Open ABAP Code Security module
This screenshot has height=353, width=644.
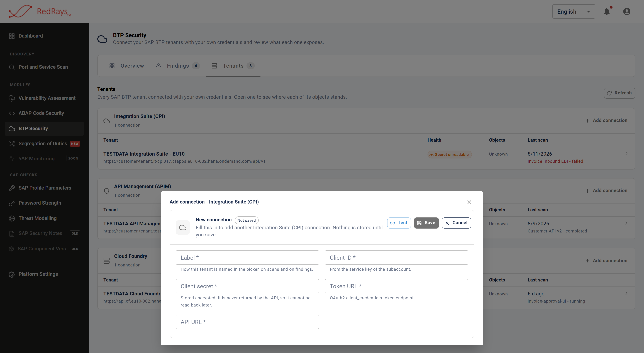click(x=44, y=113)
